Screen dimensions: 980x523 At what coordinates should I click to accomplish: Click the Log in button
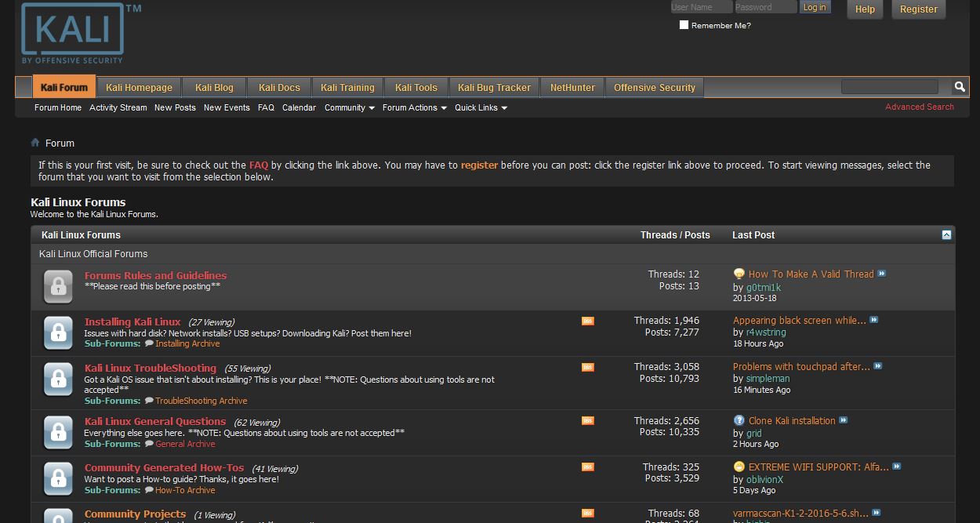[815, 7]
